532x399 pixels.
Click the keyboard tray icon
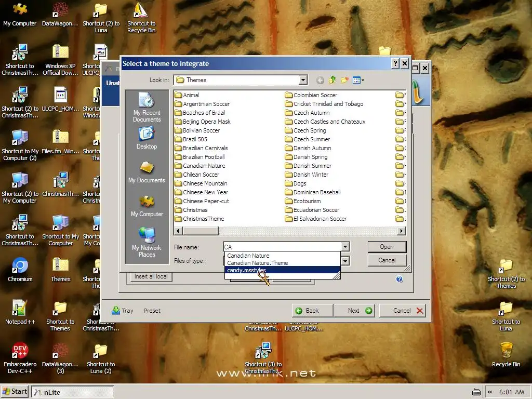pos(476,392)
